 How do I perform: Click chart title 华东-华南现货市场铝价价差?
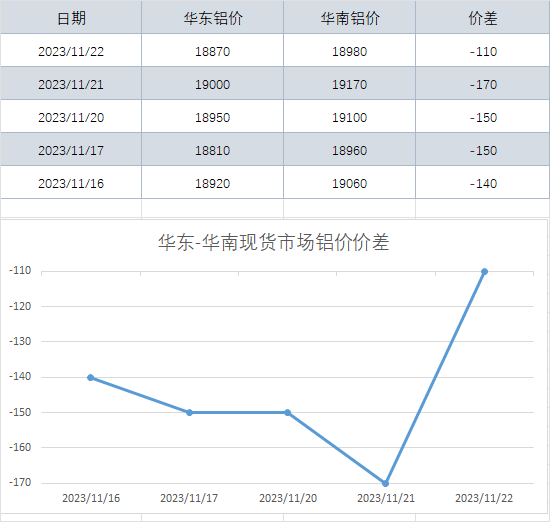274,242
